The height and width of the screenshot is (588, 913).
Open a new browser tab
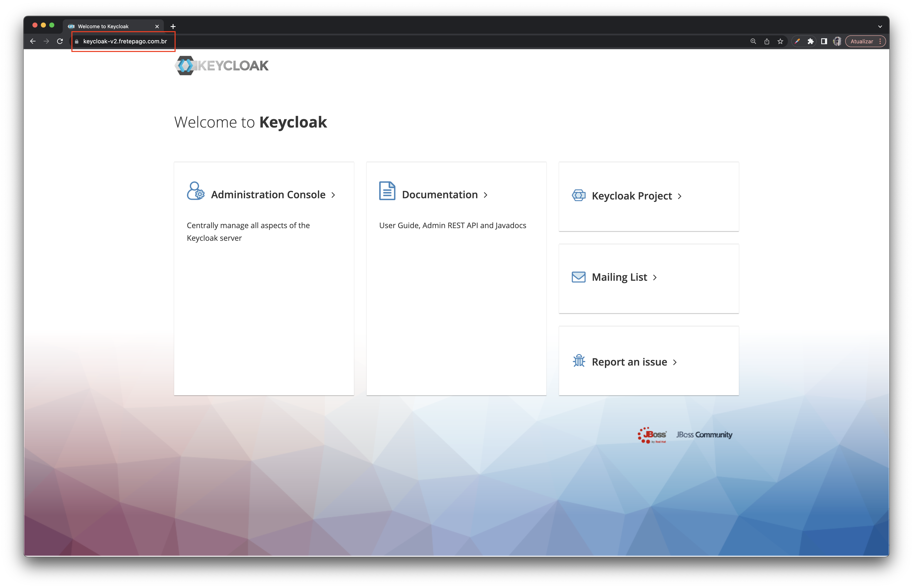(173, 26)
